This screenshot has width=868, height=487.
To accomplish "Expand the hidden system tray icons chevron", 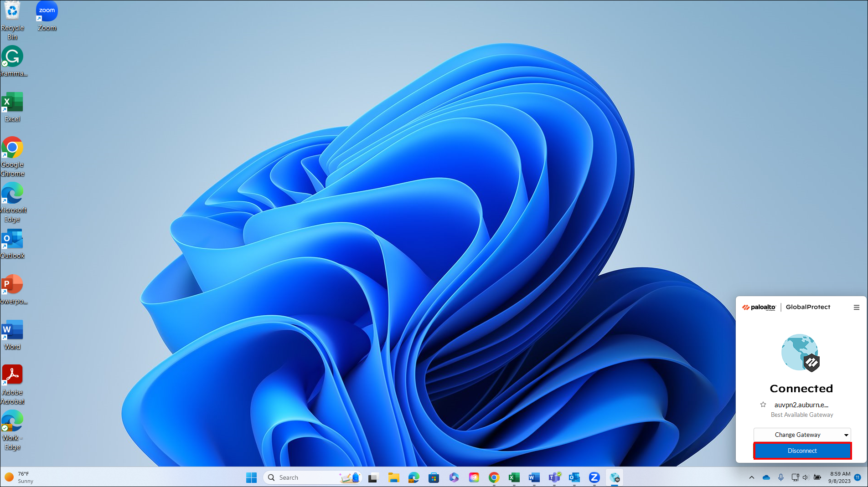I will (x=751, y=477).
